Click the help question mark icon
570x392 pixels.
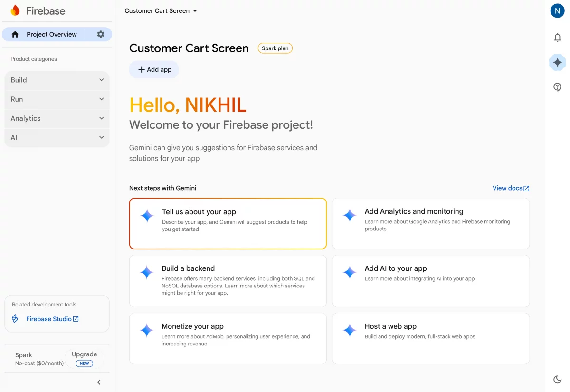click(558, 87)
